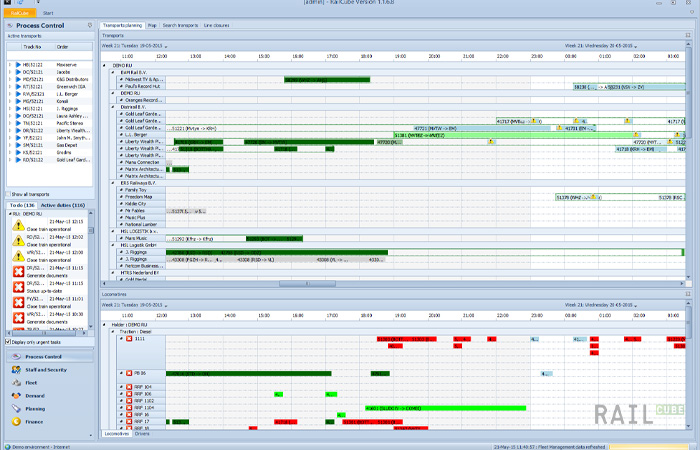The image size is (700, 450).
Task: Click the to-do list horizontal scrollbar
Action: point(44,333)
